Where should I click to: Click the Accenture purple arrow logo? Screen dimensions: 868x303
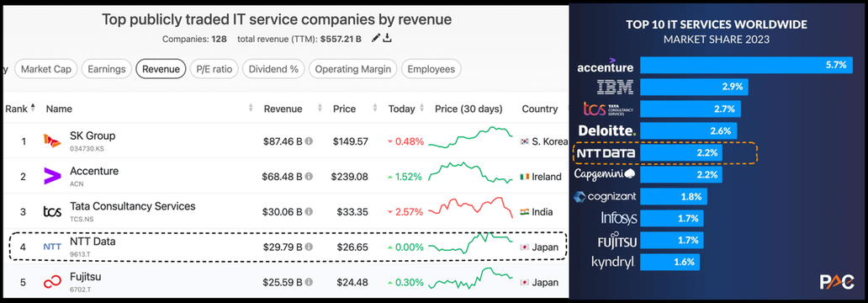point(52,176)
